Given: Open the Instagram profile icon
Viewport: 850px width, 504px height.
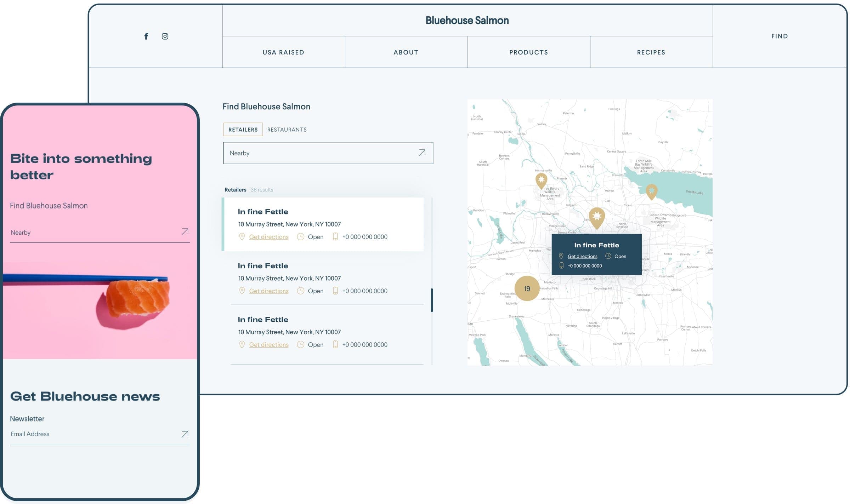Looking at the screenshot, I should click(x=165, y=36).
